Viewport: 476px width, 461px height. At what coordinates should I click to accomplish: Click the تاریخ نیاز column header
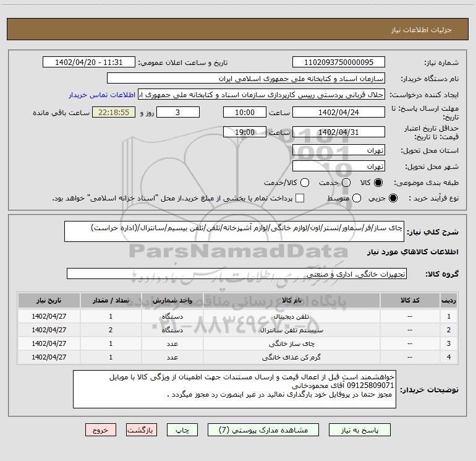pos(49,300)
